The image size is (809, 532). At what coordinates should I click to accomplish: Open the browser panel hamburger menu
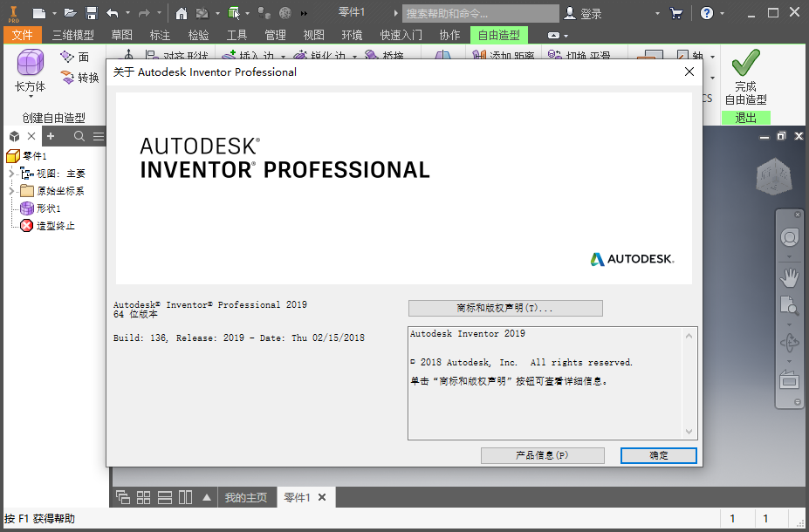tap(99, 136)
